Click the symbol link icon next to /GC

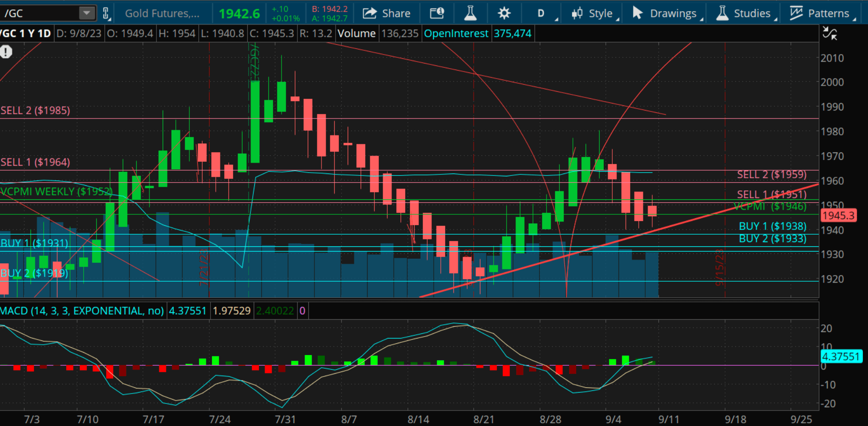click(106, 13)
